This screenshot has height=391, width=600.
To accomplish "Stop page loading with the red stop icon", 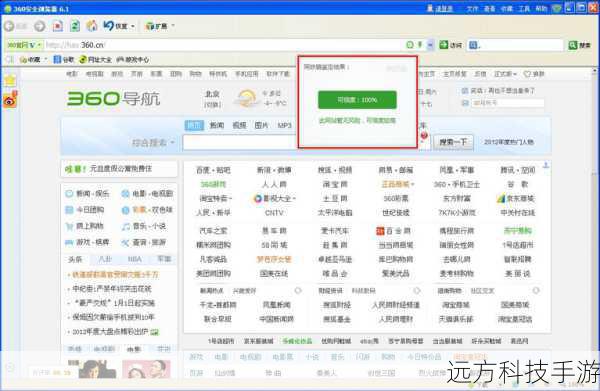I will [57, 26].
